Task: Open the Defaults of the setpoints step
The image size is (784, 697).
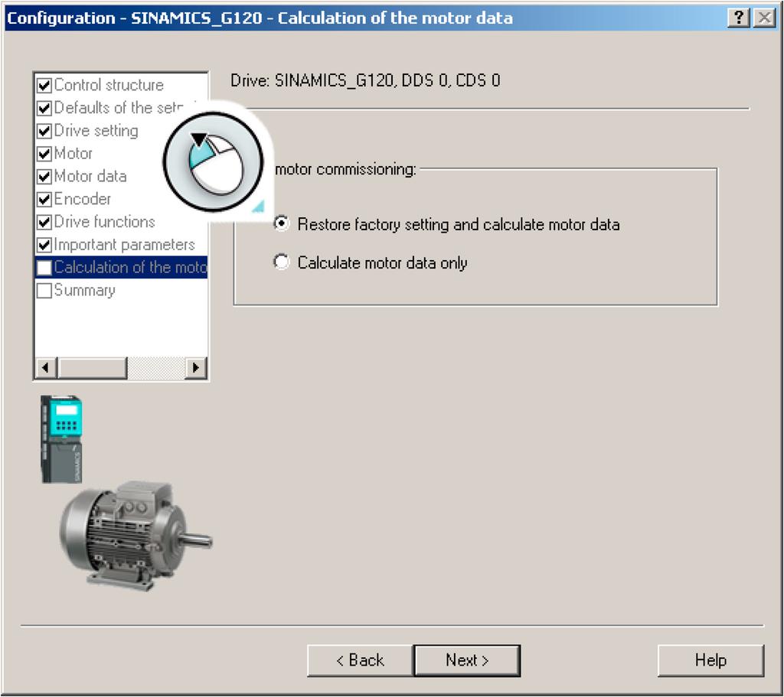Action: pos(119,108)
